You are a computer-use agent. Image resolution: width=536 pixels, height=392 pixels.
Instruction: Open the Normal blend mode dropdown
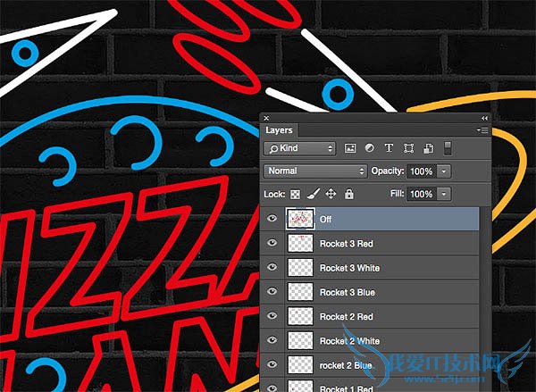[x=315, y=171]
